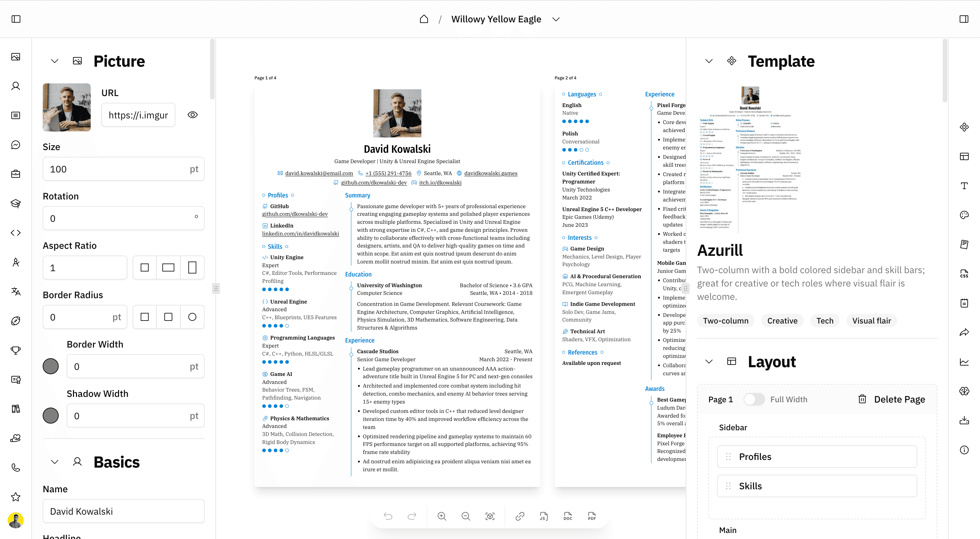The width and height of the screenshot is (980, 539).
Task: Open Sharing settings via arrow icon
Action: [964, 332]
